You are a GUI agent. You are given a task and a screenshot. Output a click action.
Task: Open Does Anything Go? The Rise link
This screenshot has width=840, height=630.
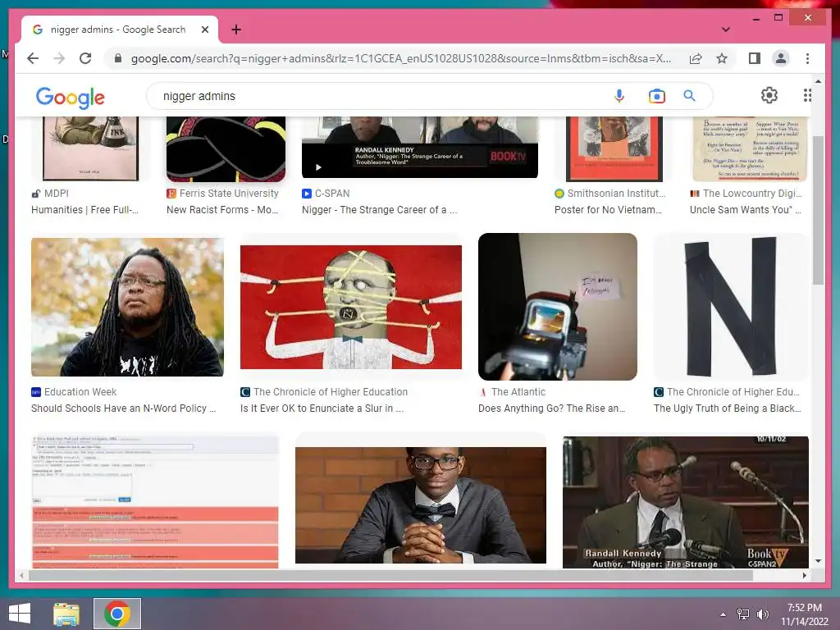click(552, 409)
